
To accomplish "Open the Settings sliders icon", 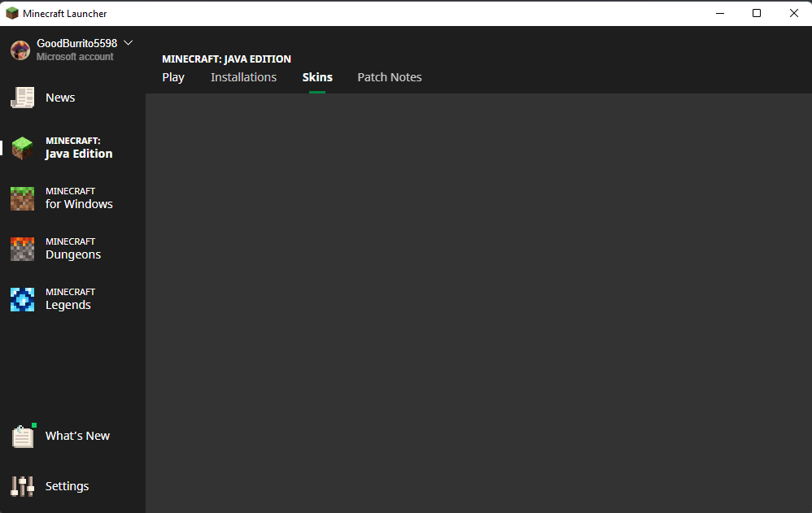I will [22, 486].
